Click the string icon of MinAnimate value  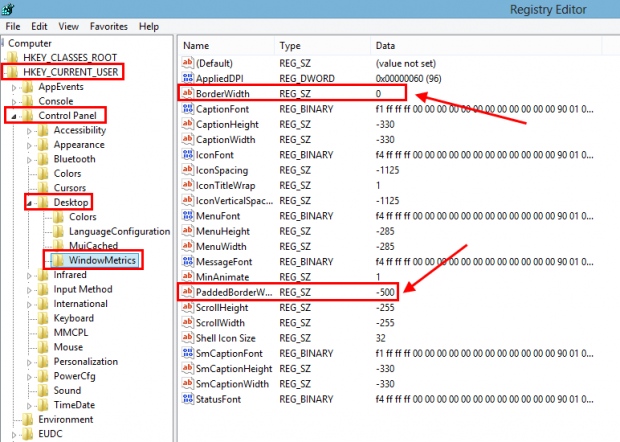[187, 276]
